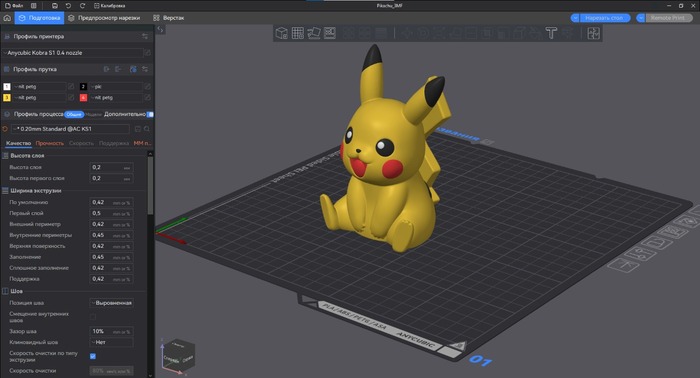Enable Смещение внутренних швов checkbox
This screenshot has height=378, width=700.
[x=93, y=317]
